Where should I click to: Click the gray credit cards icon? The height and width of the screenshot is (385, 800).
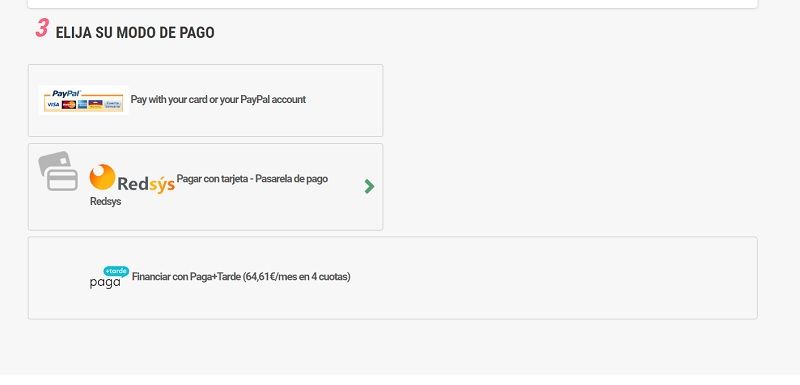tap(58, 171)
